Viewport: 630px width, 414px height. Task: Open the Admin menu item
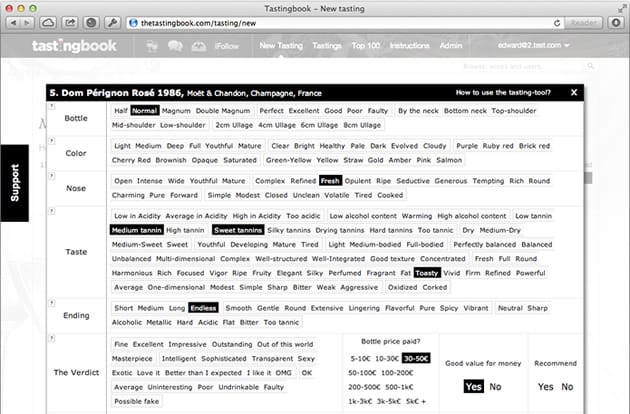coord(451,45)
